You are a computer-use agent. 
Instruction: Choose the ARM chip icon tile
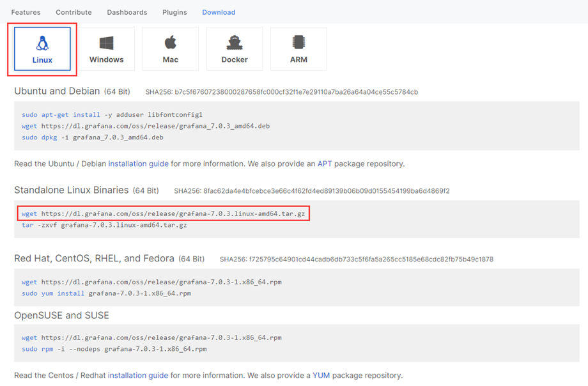(x=298, y=49)
